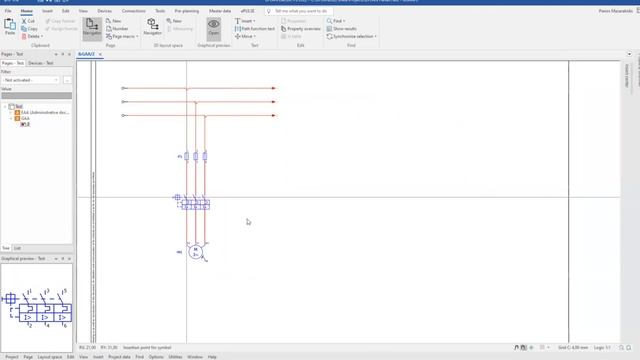Click Help in the bottom menu bar
The height and width of the screenshot is (360, 640).
pyautogui.click(x=212, y=357)
